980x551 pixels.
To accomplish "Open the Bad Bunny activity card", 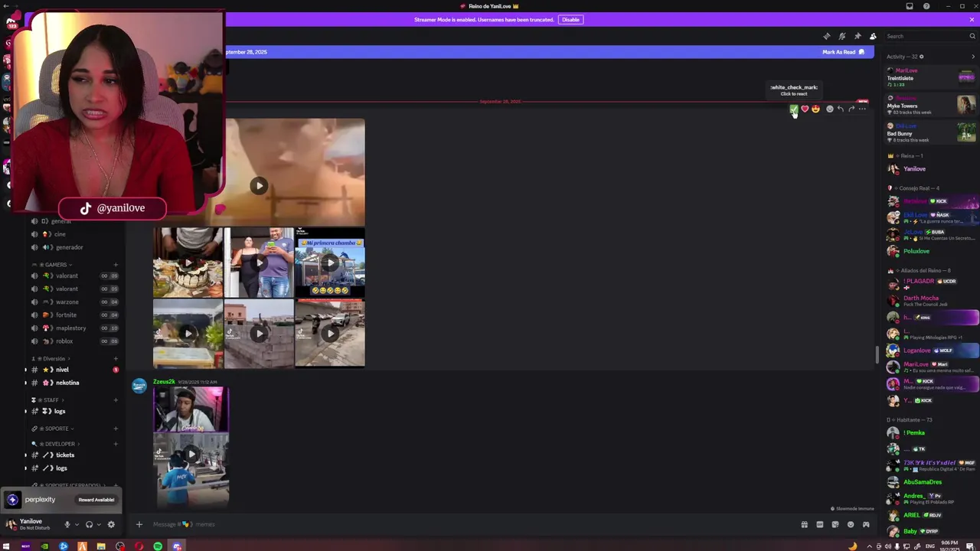I will click(x=931, y=132).
